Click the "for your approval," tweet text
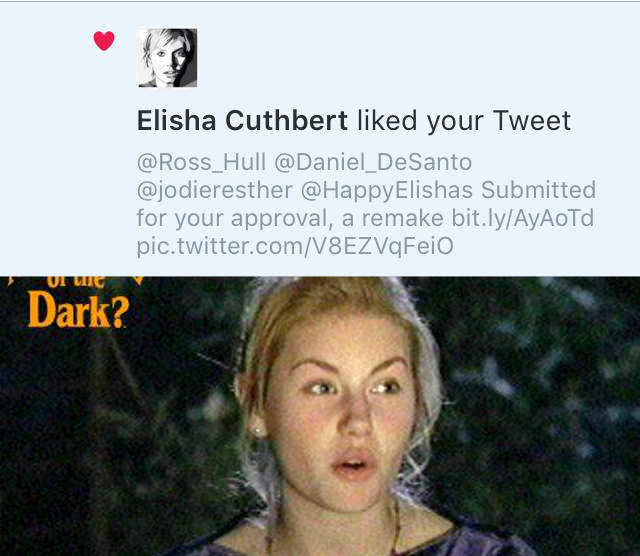Viewport: 640px width, 556px height. tap(233, 218)
